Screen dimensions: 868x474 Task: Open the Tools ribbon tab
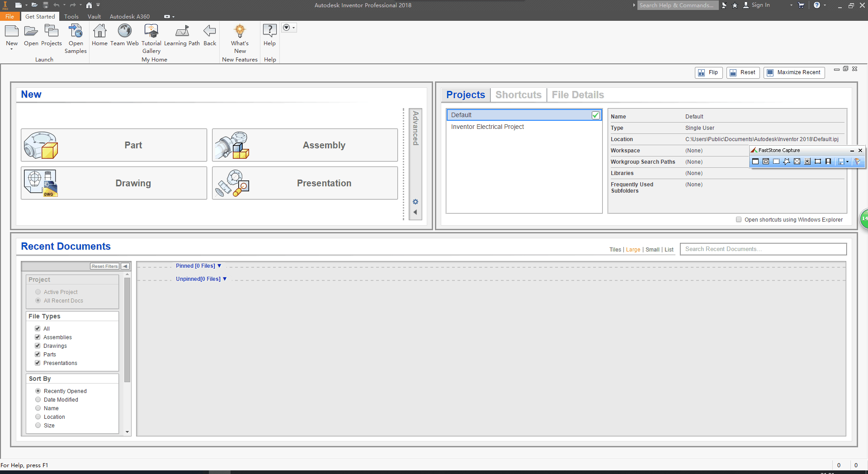tap(71, 17)
